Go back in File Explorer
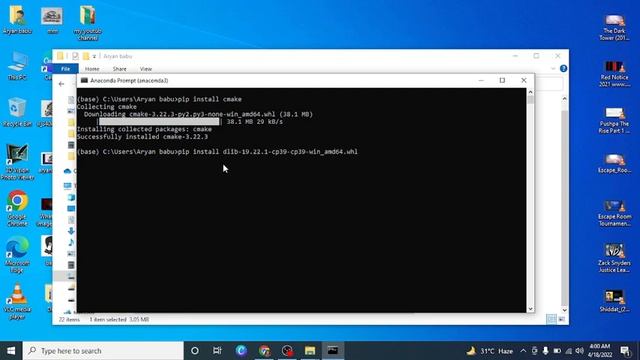Image resolution: width=640 pixels, height=360 pixels. click(x=62, y=84)
